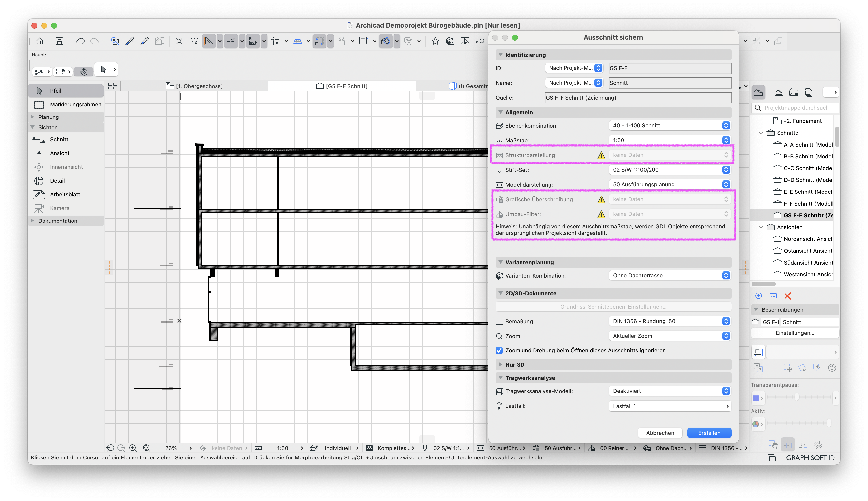Click Einstellungen... button in navigator
The width and height of the screenshot is (868, 501).
tap(795, 333)
